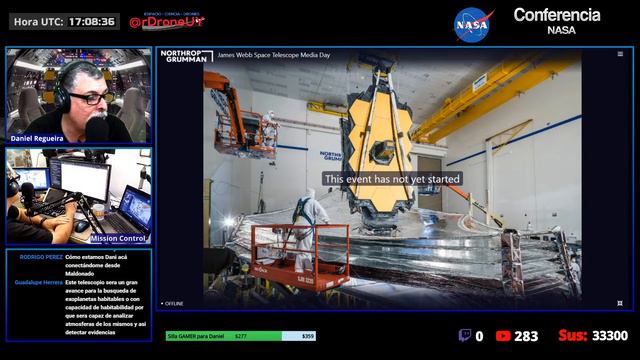Click Guadalupe Herrera username in chat

pyautogui.click(x=39, y=282)
